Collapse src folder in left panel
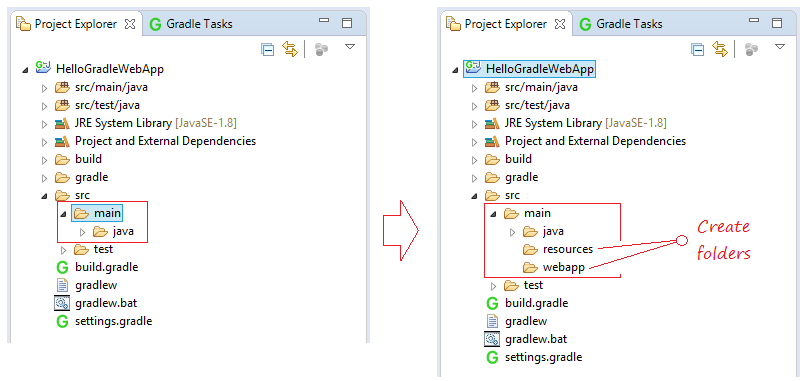Viewport: 808px width, 381px height. (x=45, y=196)
